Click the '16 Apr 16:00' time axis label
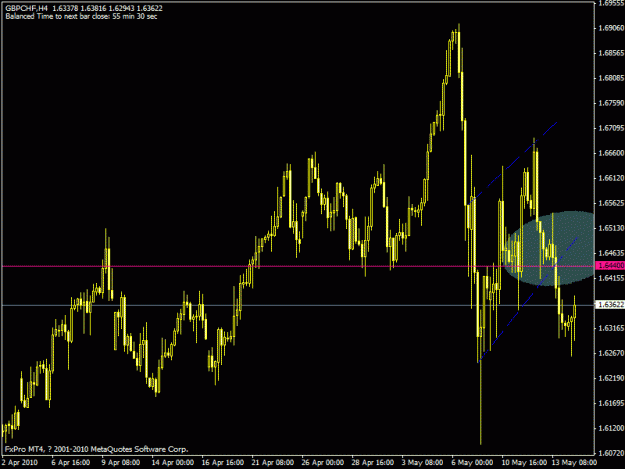 (x=223, y=463)
